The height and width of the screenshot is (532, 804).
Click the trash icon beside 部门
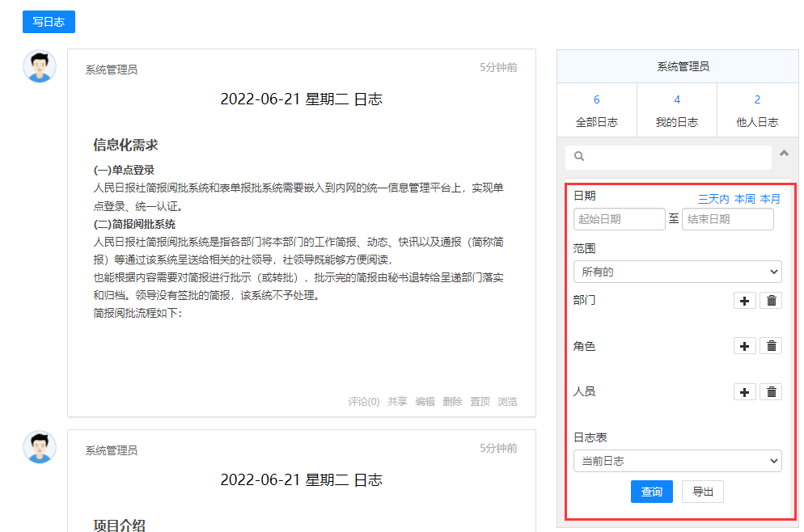coord(772,301)
